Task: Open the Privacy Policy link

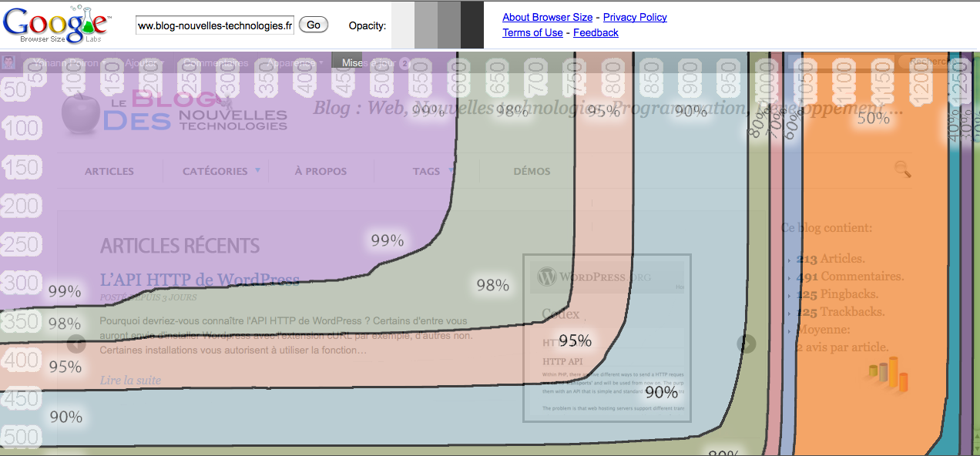Action: pyautogui.click(x=635, y=17)
